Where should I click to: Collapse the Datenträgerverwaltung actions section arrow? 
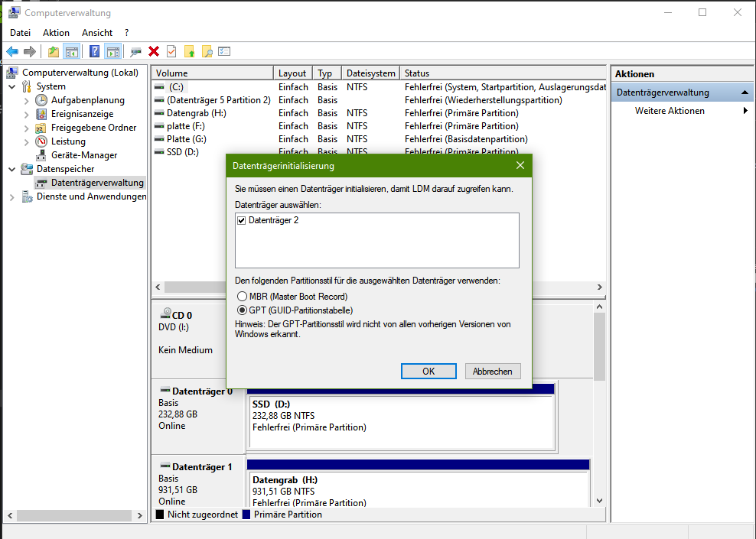[x=745, y=93]
